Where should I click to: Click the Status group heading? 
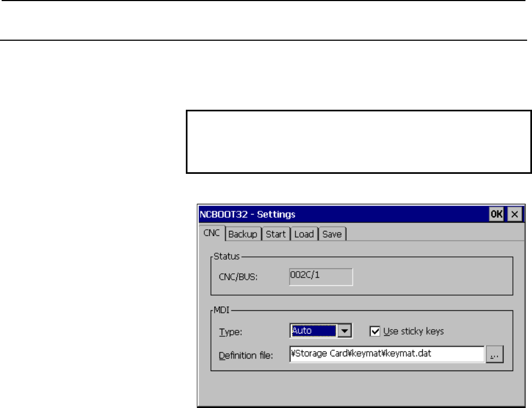[227, 256]
